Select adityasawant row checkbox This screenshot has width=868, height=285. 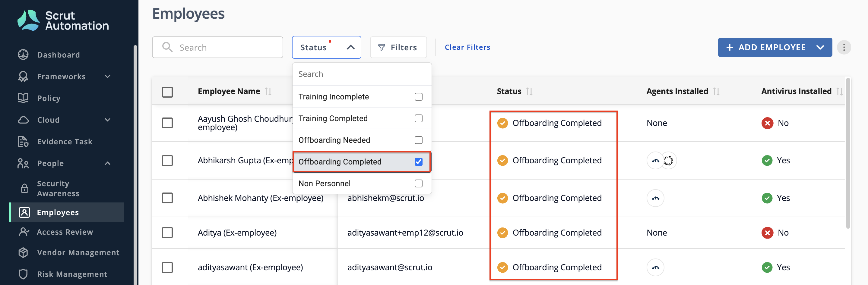[x=167, y=268]
